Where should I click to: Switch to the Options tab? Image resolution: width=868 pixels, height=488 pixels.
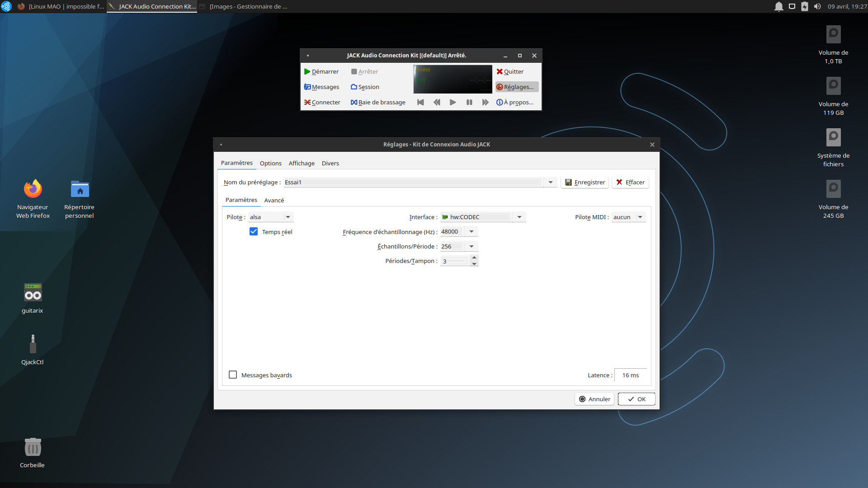[270, 164]
